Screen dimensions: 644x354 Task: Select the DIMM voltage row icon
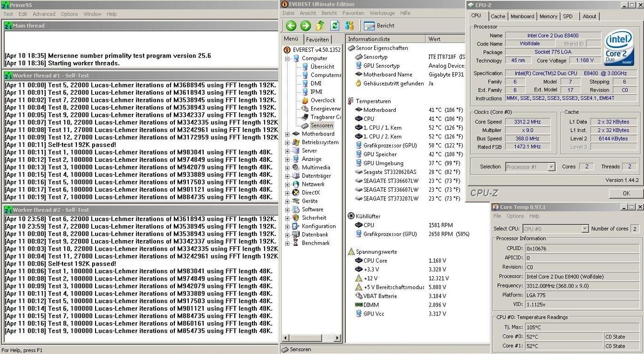pyautogui.click(x=358, y=305)
